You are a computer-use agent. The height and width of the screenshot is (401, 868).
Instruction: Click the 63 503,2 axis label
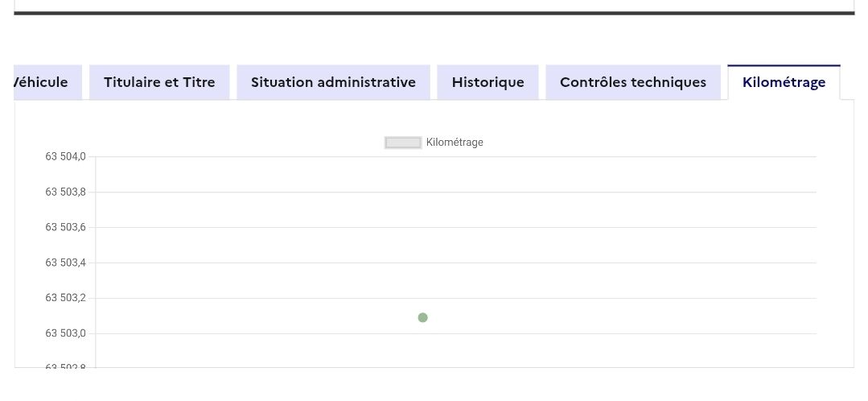click(x=66, y=298)
